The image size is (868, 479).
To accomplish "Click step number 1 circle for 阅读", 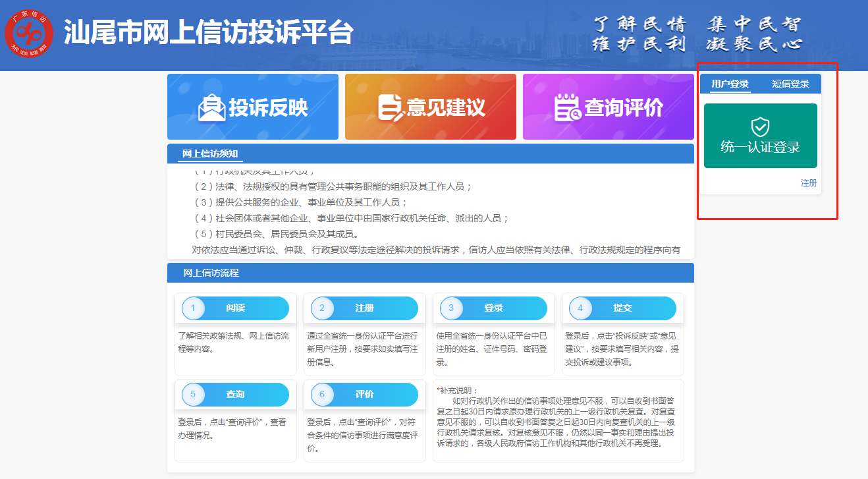I will click(193, 308).
